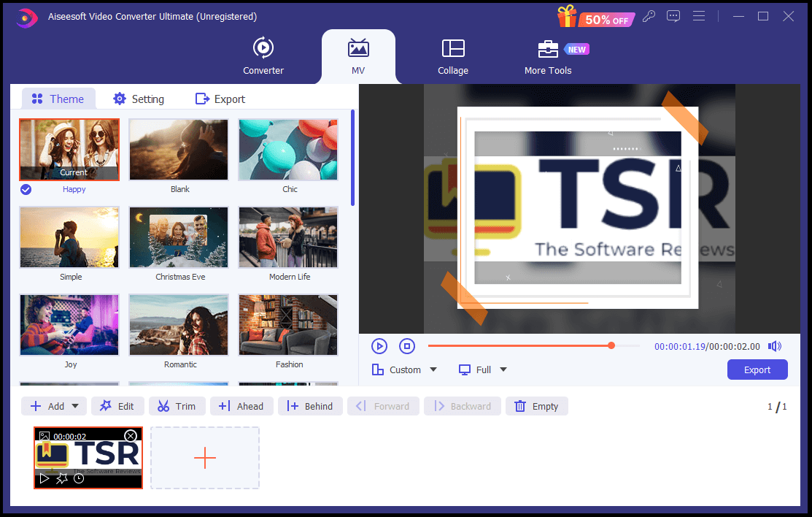812x517 pixels.
Task: Click the blue Export button
Action: point(757,369)
